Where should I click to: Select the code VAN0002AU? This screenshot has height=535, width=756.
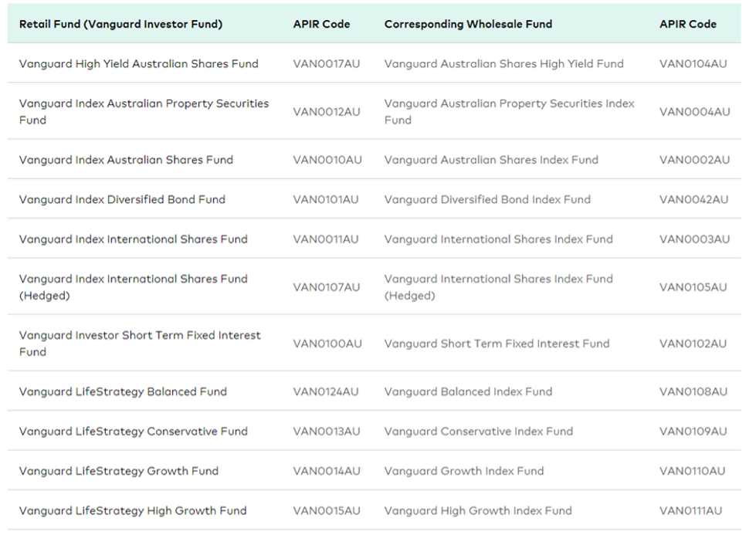(695, 160)
